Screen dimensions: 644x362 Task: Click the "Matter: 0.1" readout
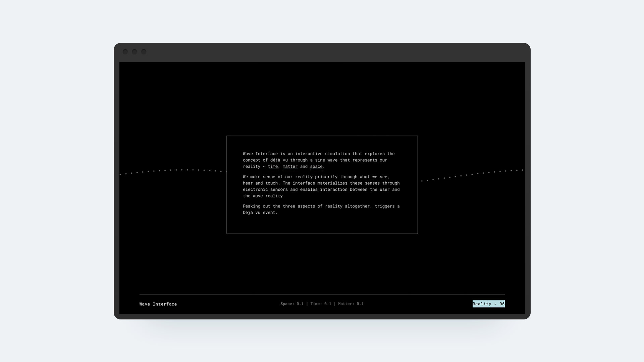(x=351, y=304)
